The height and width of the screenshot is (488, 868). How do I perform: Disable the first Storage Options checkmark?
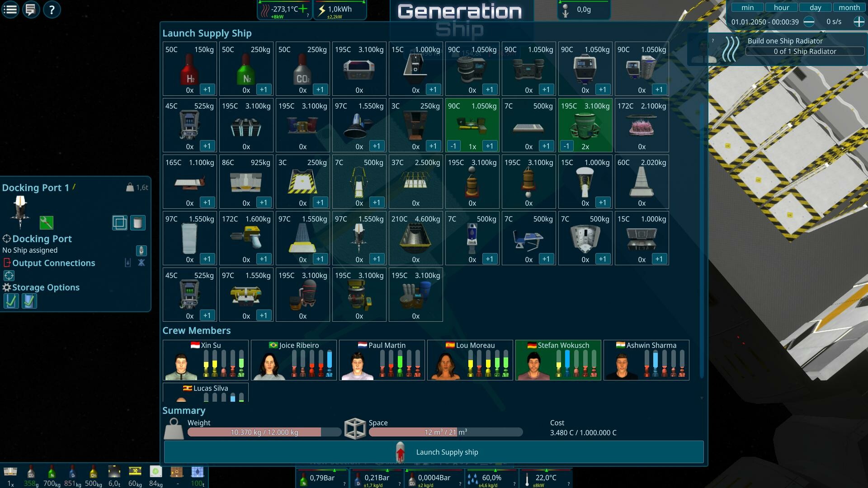tap(11, 301)
